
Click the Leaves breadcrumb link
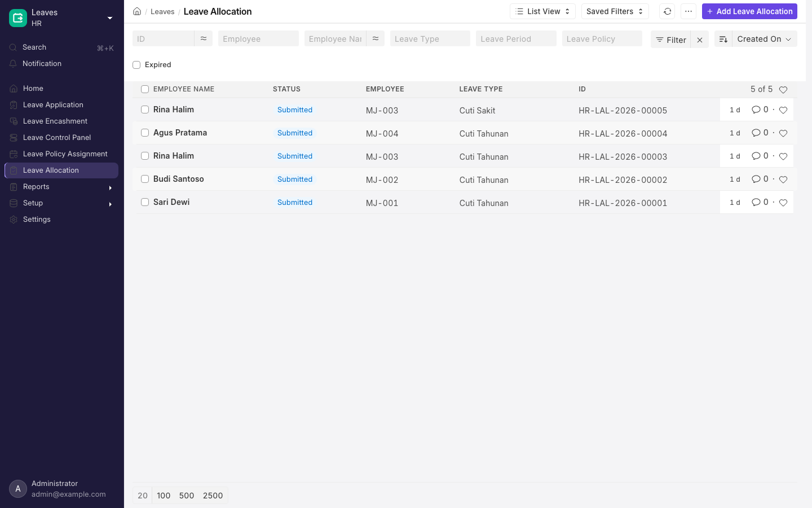[x=162, y=12]
